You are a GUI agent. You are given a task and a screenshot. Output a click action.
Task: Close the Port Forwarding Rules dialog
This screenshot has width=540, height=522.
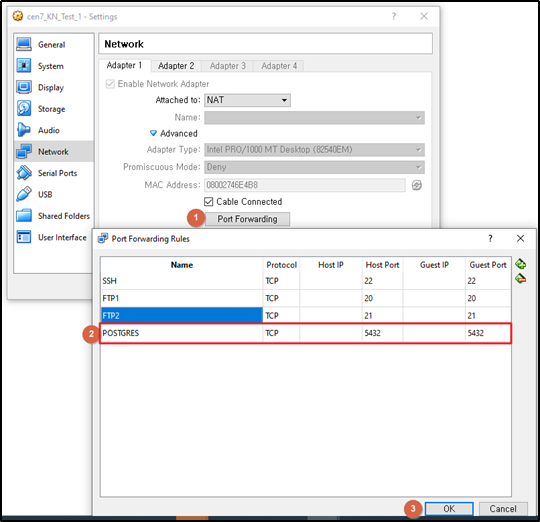point(520,238)
